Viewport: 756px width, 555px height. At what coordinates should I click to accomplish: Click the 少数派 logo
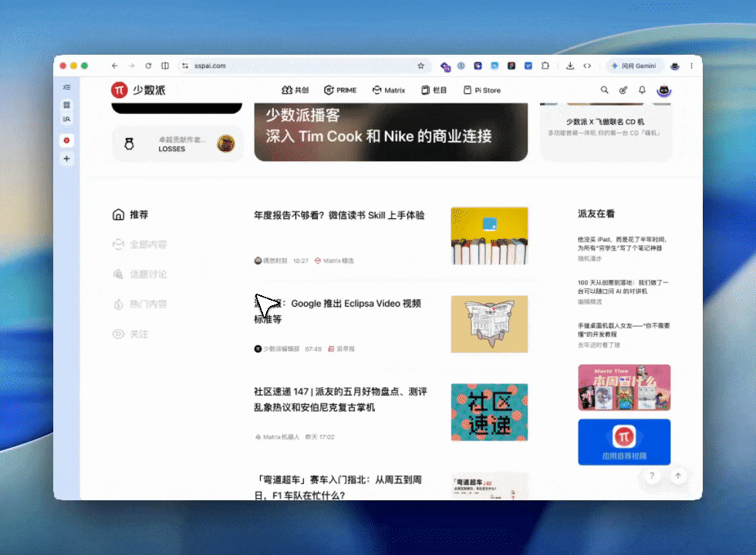[x=138, y=90]
